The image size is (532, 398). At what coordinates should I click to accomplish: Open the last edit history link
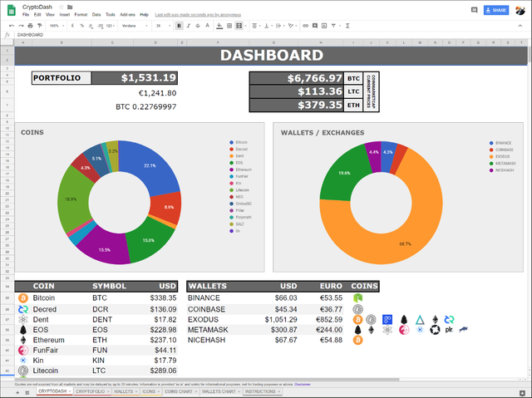(x=198, y=15)
